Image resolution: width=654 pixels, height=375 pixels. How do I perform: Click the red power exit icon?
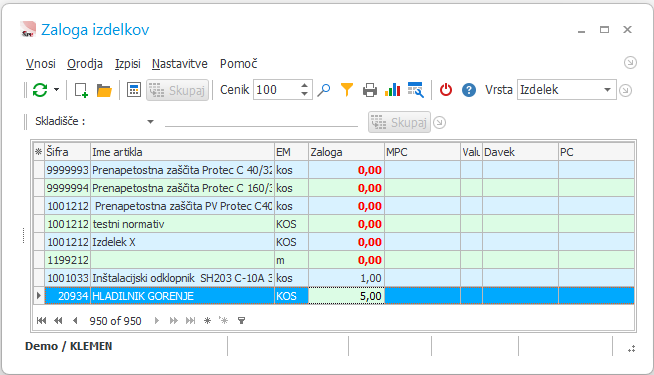click(x=446, y=90)
